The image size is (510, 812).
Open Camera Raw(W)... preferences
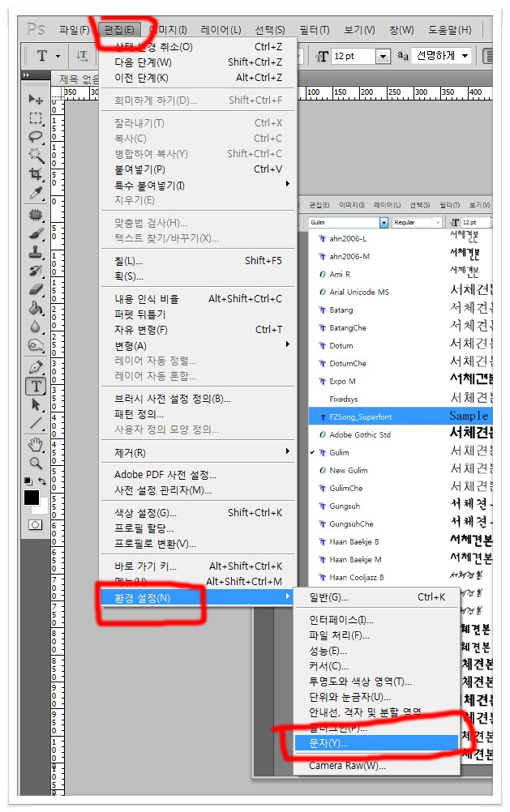coord(377,765)
